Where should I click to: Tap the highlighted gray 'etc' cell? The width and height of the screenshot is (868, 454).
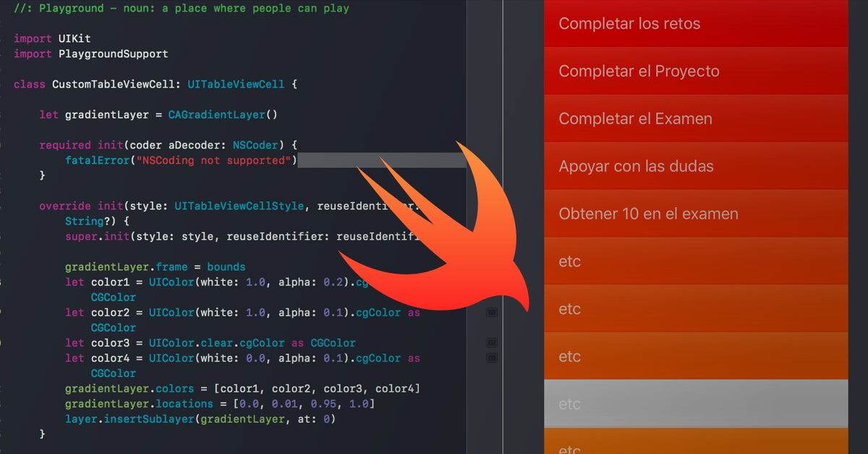coord(694,403)
